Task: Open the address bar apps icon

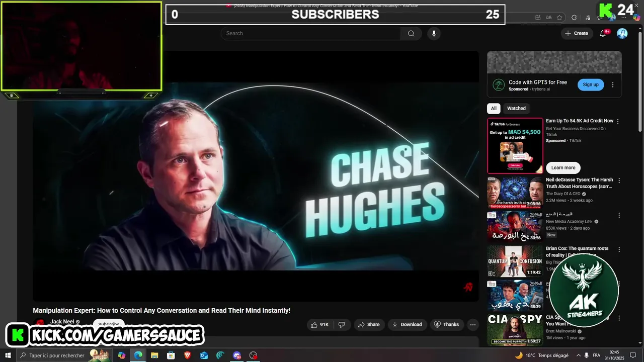Action: pos(538,18)
